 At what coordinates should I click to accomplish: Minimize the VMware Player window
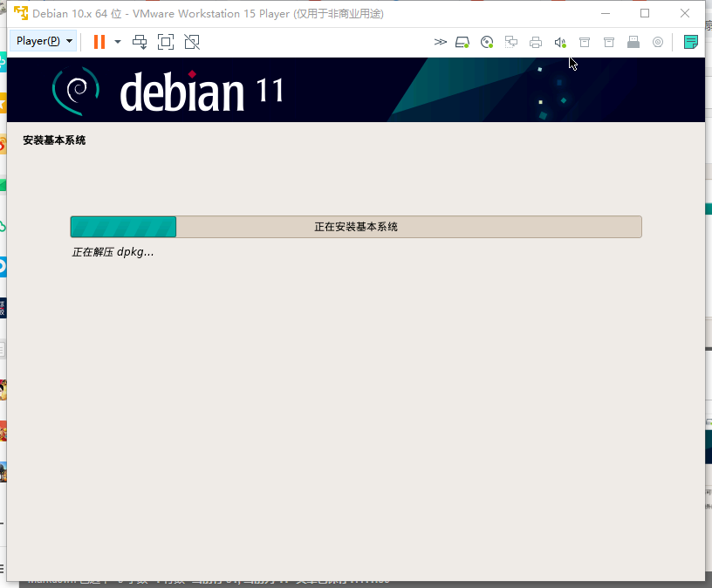[x=606, y=13]
